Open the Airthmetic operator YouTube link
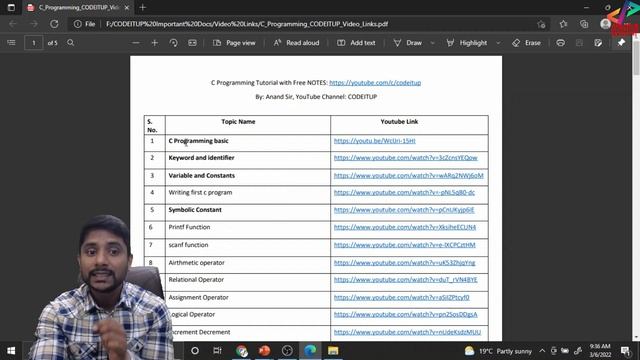The width and height of the screenshot is (640, 360). coord(404,263)
